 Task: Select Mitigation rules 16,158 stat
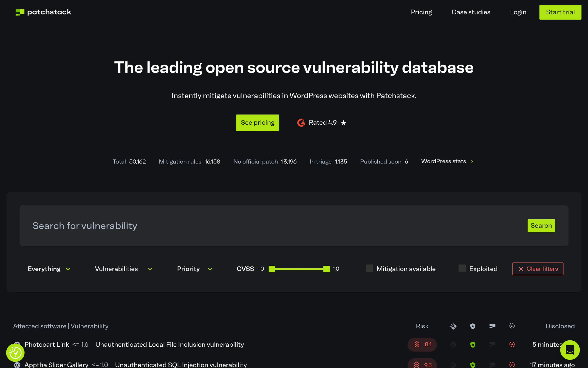[189, 162]
